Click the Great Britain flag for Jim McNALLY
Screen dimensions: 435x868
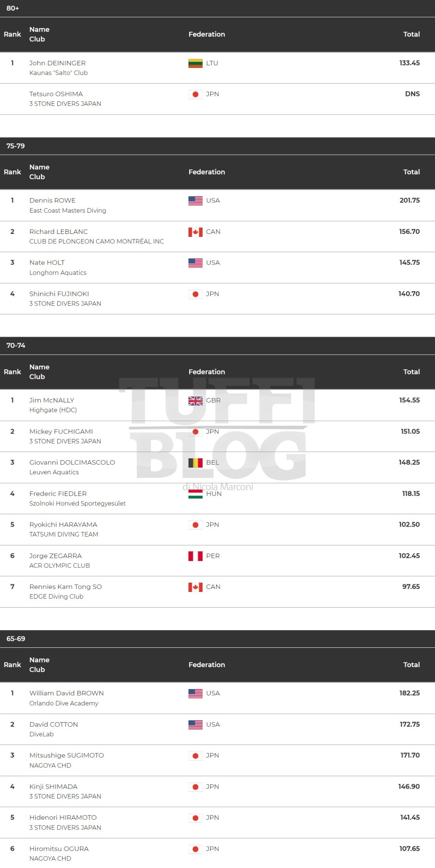click(195, 401)
